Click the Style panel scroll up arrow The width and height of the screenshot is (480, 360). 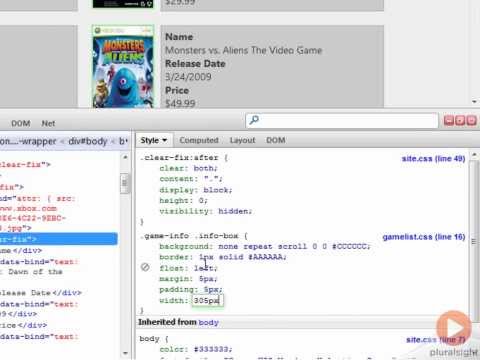474,155
